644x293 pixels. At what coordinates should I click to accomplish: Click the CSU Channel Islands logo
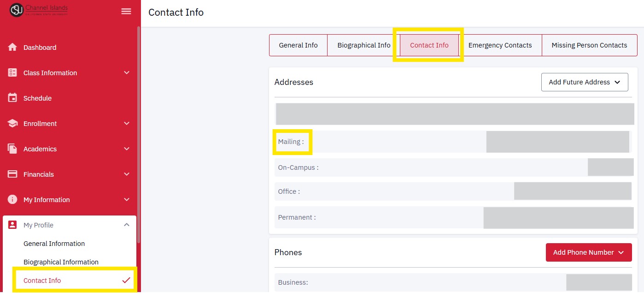click(x=39, y=10)
